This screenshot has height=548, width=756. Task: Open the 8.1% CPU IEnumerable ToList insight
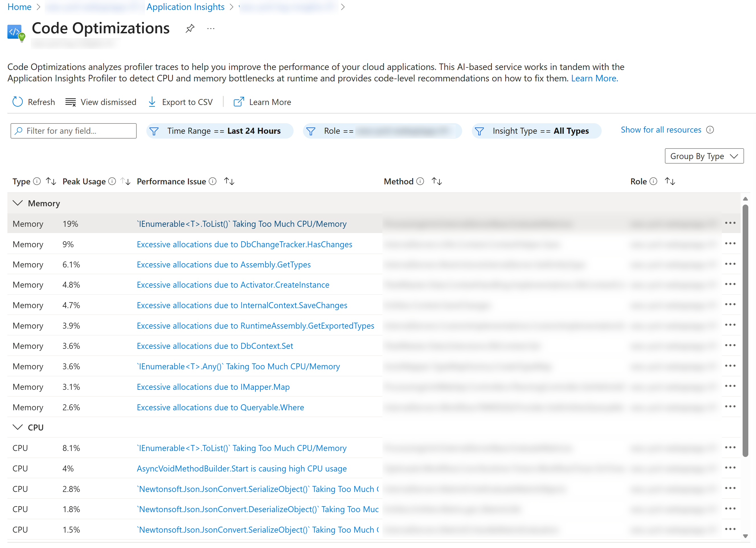pyautogui.click(x=242, y=448)
